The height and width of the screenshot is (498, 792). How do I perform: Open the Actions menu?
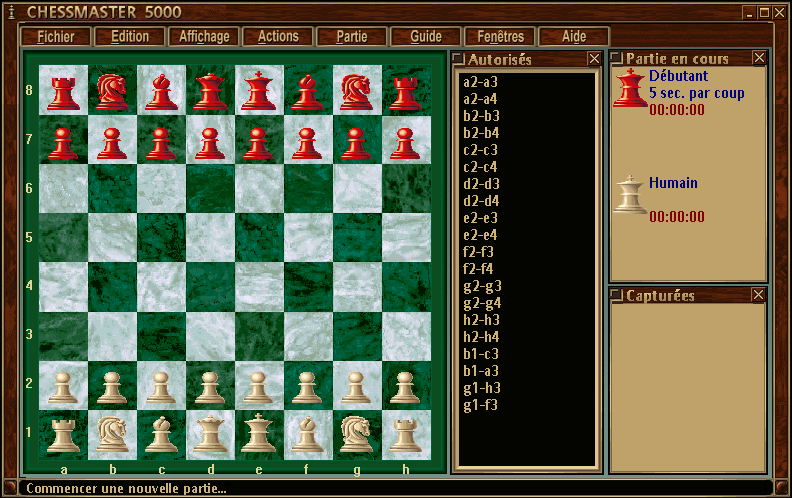coord(278,37)
